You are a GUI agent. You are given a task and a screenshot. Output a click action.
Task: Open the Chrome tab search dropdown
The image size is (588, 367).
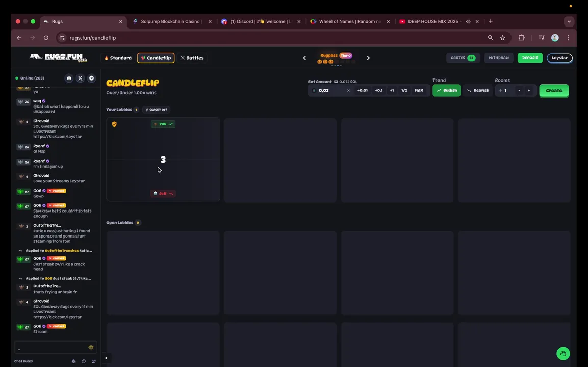569,21
